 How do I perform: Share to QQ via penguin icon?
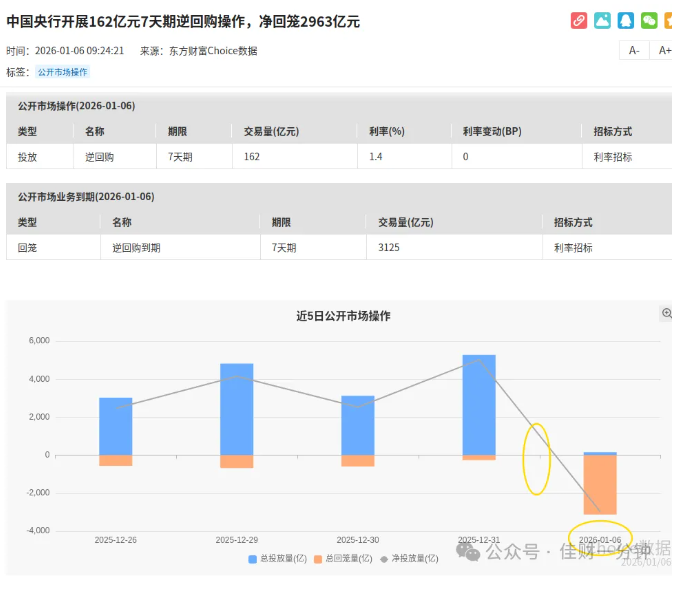(625, 21)
